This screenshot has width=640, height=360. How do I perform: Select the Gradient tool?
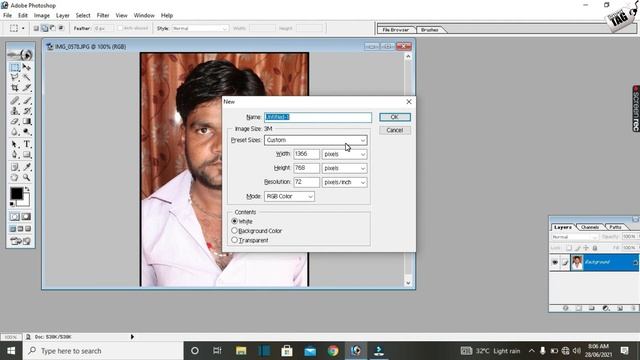[x=27, y=121]
